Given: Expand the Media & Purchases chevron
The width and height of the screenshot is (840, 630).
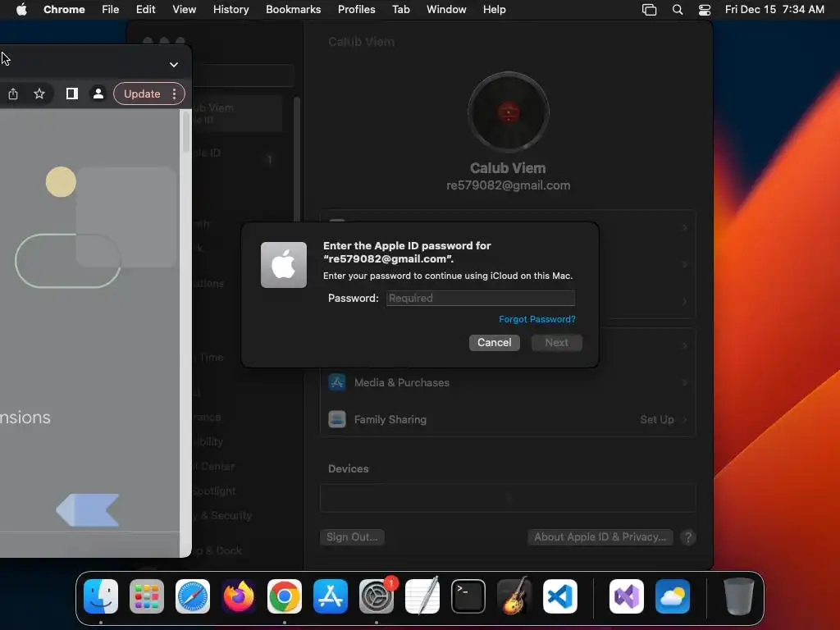Looking at the screenshot, I should point(685,382).
